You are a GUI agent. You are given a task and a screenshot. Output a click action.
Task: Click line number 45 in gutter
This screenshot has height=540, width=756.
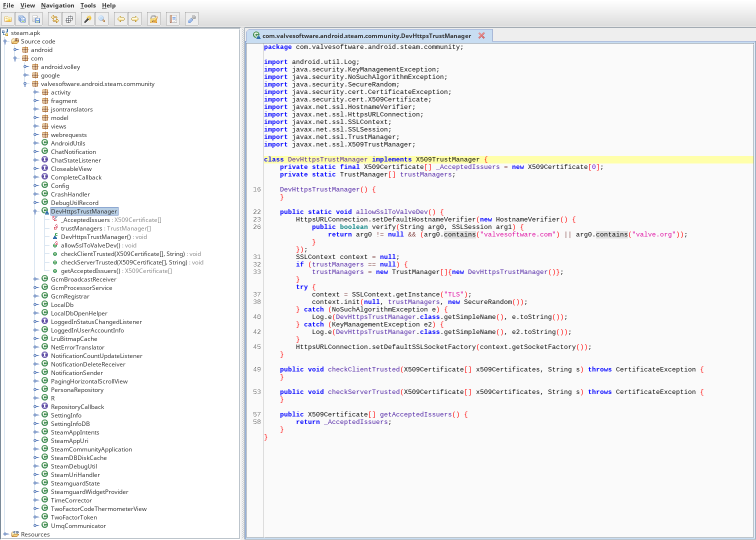[x=257, y=347]
